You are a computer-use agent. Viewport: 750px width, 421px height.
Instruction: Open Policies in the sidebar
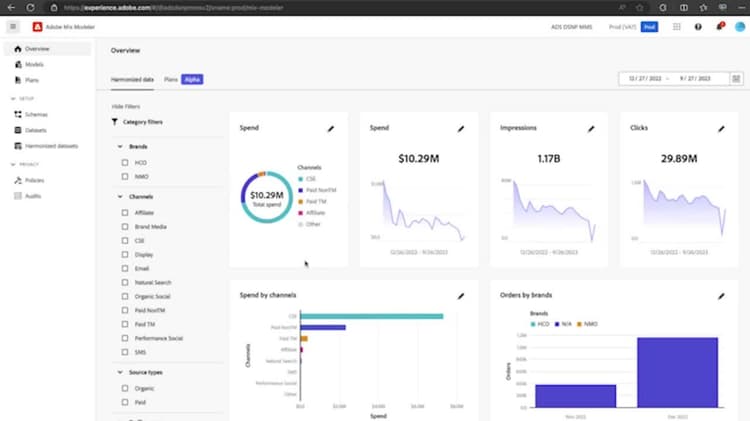click(47, 180)
